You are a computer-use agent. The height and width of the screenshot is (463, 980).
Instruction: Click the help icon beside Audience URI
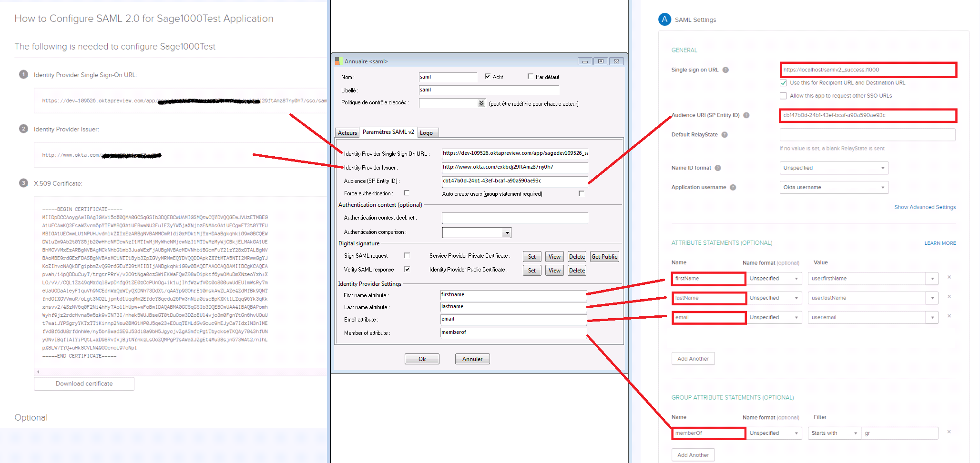746,115
